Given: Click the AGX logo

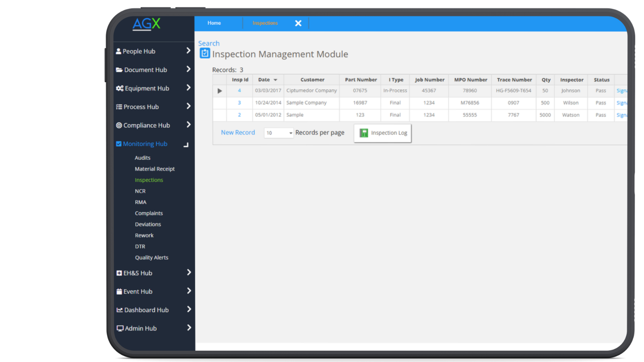Looking at the screenshot, I should (x=147, y=24).
